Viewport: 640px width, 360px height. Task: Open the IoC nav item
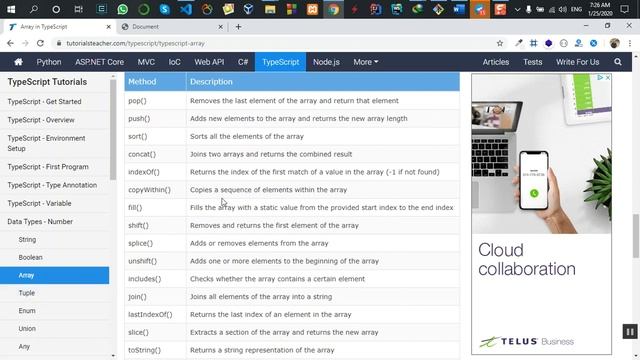coord(174,62)
